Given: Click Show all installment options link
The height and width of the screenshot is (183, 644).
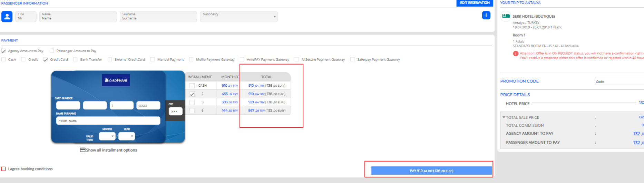Looking at the screenshot, I should [x=111, y=150].
